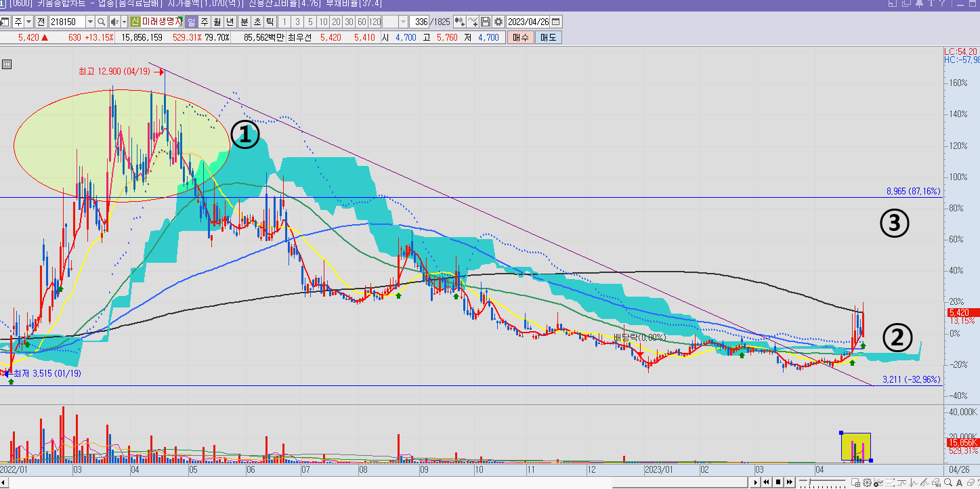Click the stop button on the bottom bar
The height and width of the screenshot is (489, 980).
(778, 482)
